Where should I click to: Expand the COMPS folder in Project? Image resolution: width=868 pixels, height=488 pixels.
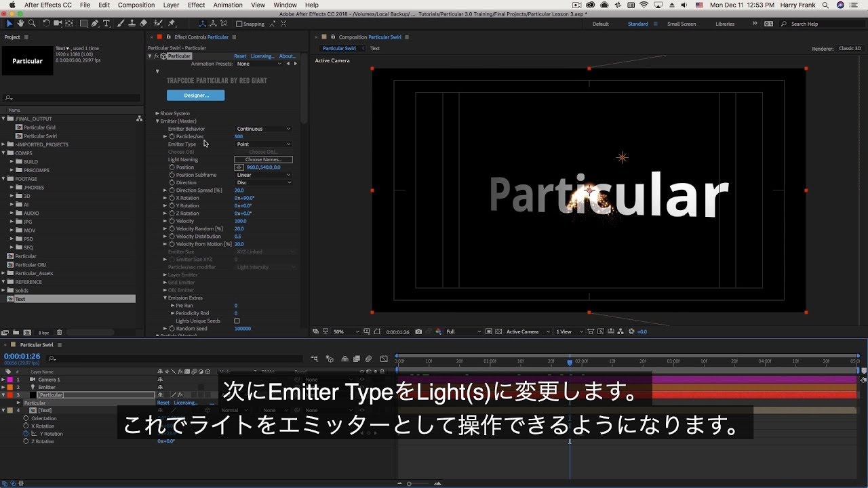[x=3, y=153]
